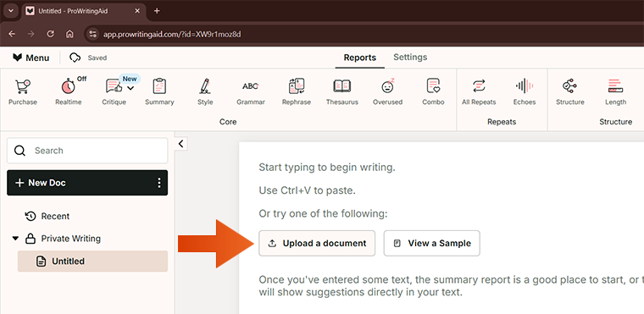Viewport: 644px width, 314px height.
Task: Open New Doc three-dot options
Action: pos(159,183)
